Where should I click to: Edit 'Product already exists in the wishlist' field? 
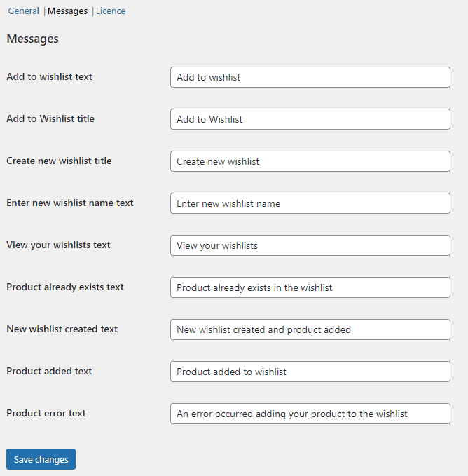(x=310, y=287)
